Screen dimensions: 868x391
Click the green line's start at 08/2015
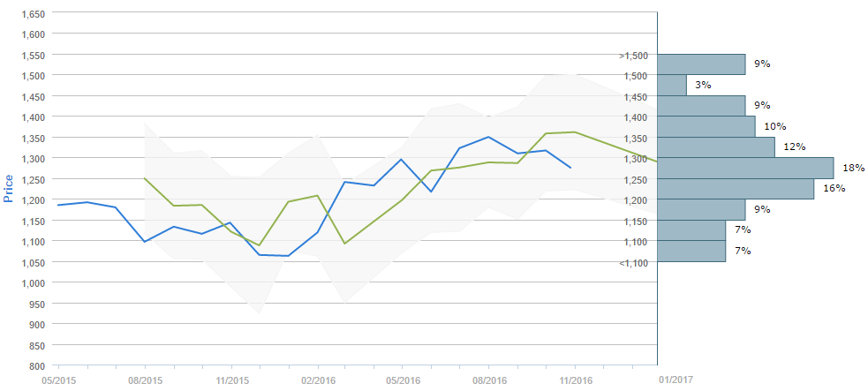point(145,178)
